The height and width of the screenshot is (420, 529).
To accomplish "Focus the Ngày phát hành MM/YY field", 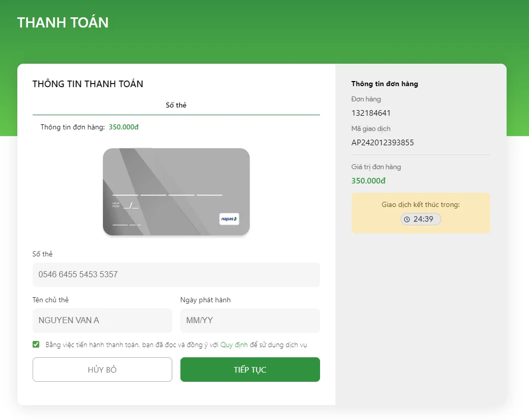I will [x=250, y=320].
